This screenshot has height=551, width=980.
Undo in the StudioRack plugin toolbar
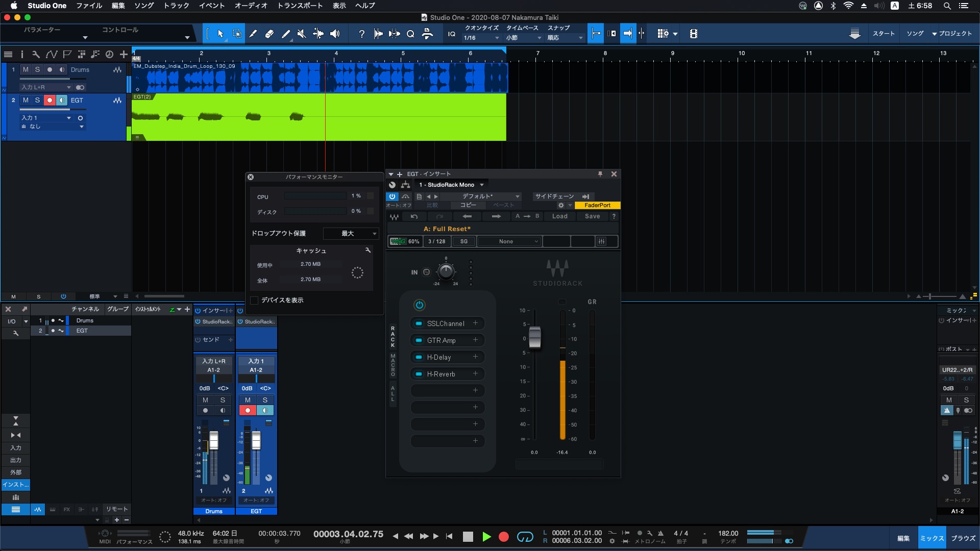[x=414, y=216]
